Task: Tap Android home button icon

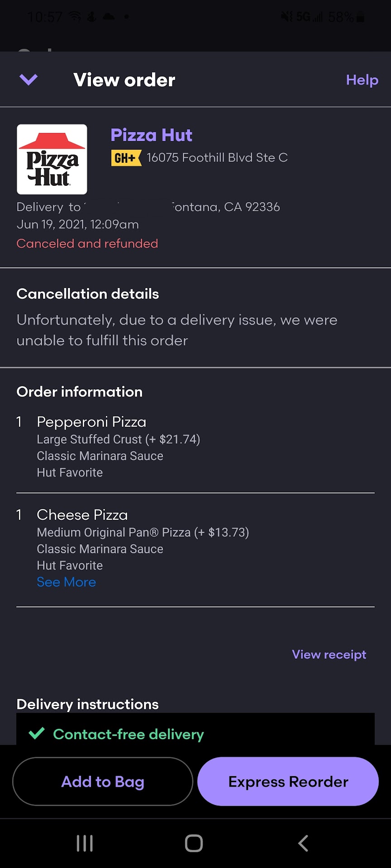Action: coord(194,843)
